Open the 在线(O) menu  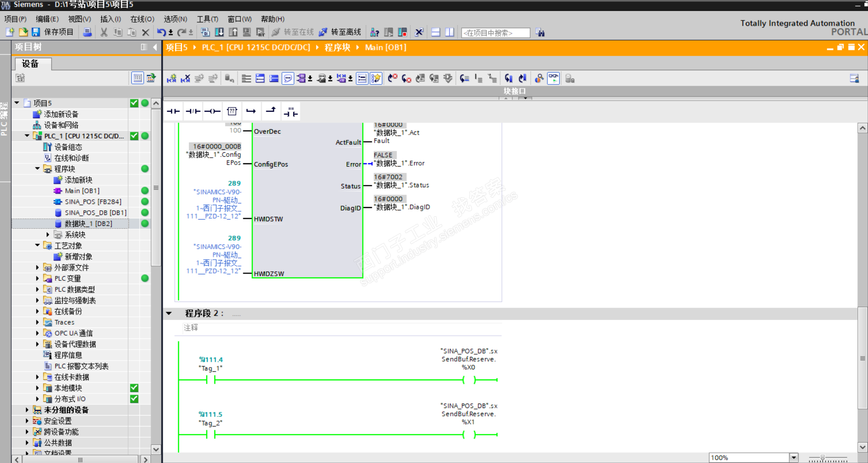(142, 19)
